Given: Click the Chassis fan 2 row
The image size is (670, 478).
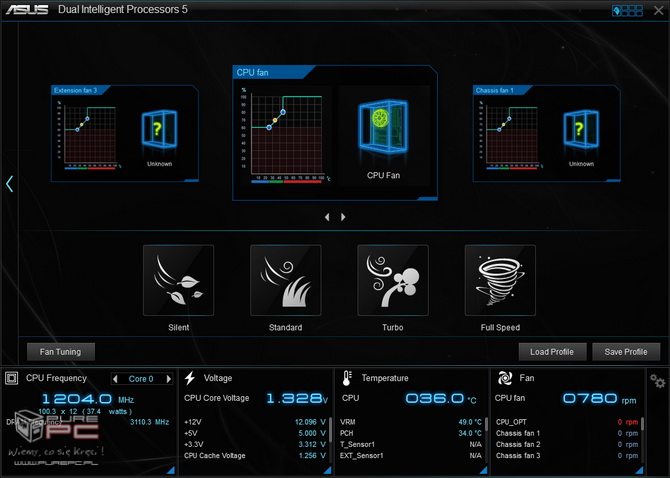Looking at the screenshot, I should pos(567,444).
